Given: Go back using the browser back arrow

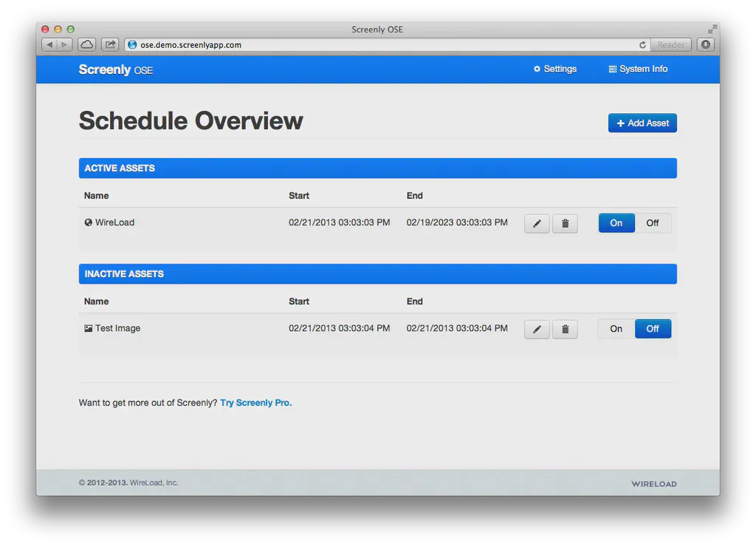Looking at the screenshot, I should pos(49,44).
